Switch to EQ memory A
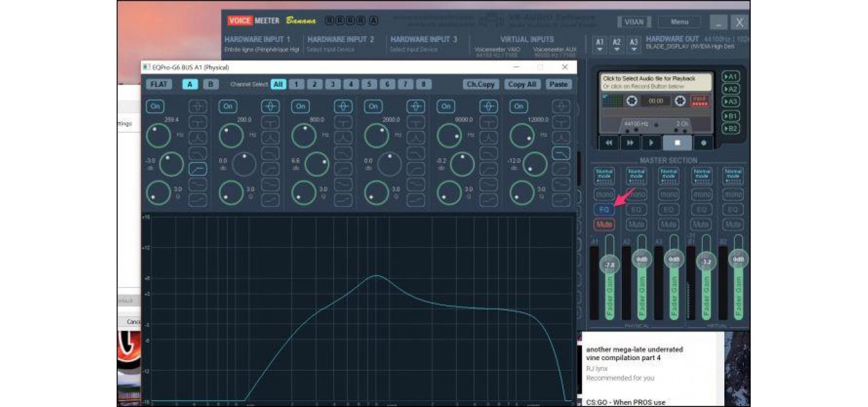The image size is (868, 407). tap(190, 84)
